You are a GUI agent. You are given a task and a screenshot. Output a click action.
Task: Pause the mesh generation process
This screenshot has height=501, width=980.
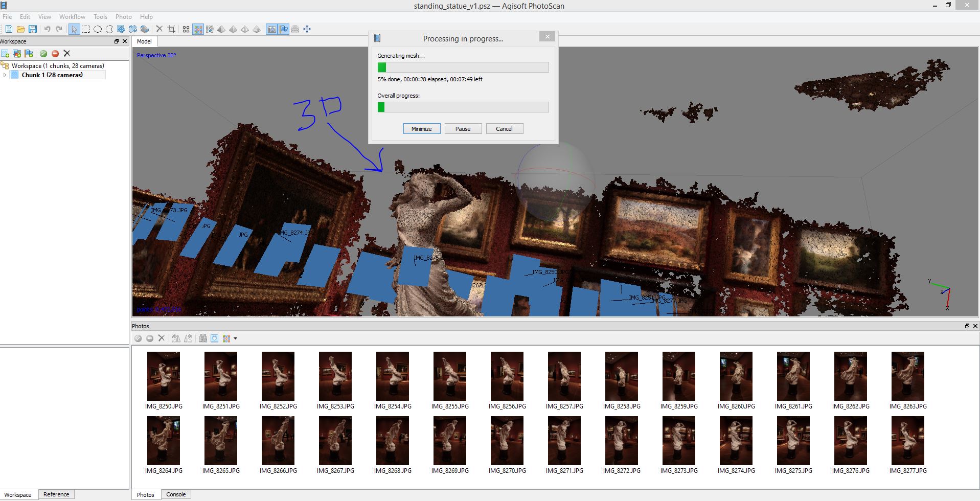point(463,129)
